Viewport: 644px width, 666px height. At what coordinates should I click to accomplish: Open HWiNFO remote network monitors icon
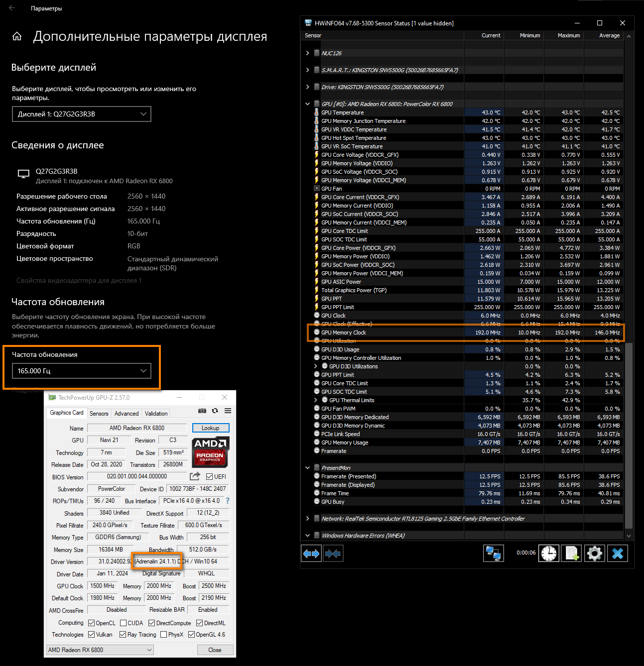(x=493, y=554)
